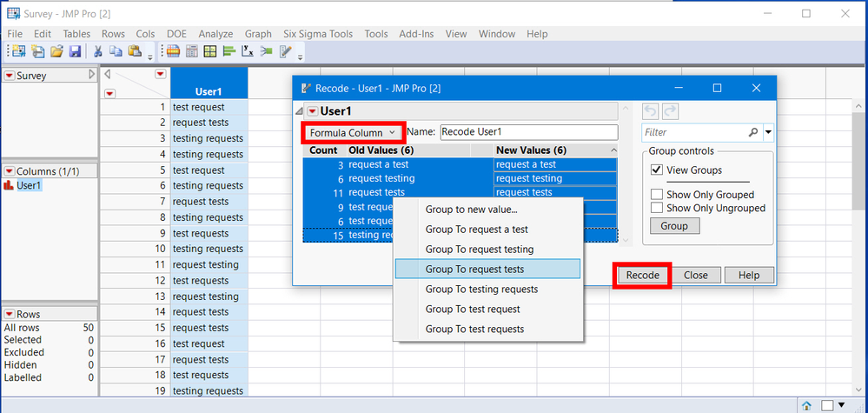This screenshot has width=868, height=413.
Task: Click row 16 cell 'test request'
Action: pos(209,343)
